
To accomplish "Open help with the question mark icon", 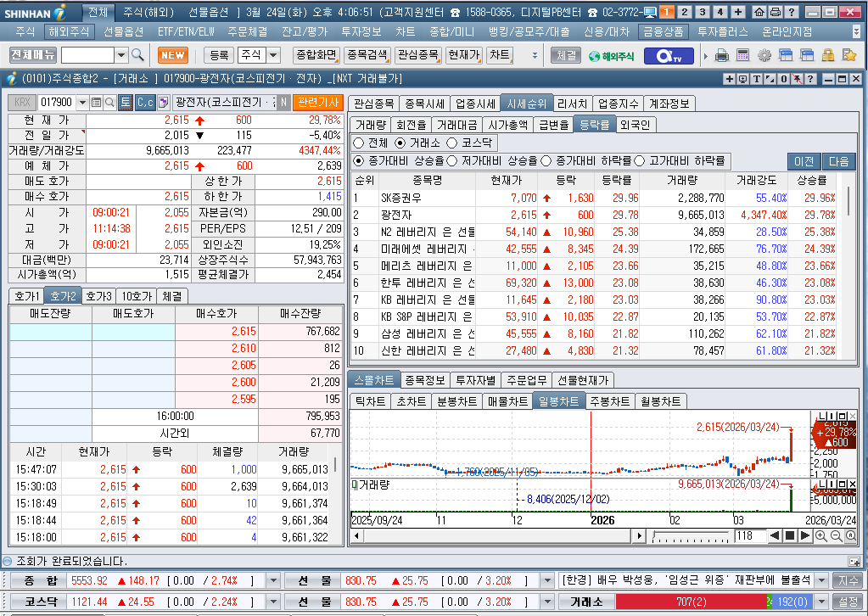I will pyautogui.click(x=792, y=12).
